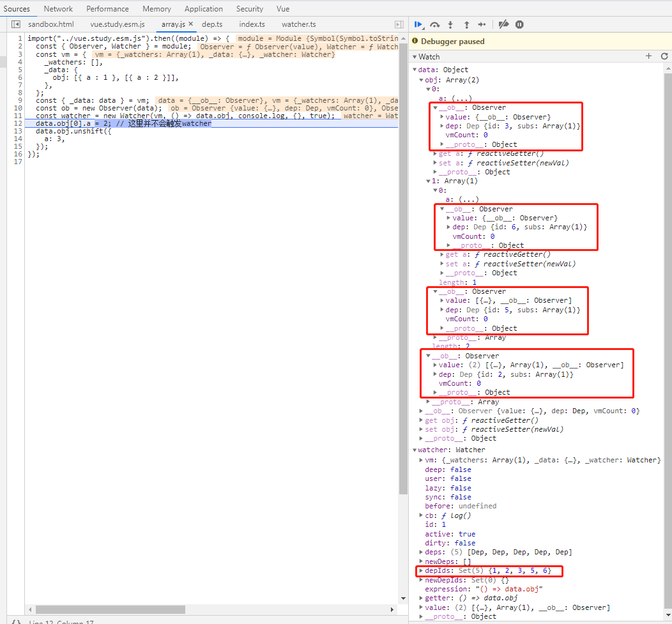Add a new watch expression

[x=648, y=56]
